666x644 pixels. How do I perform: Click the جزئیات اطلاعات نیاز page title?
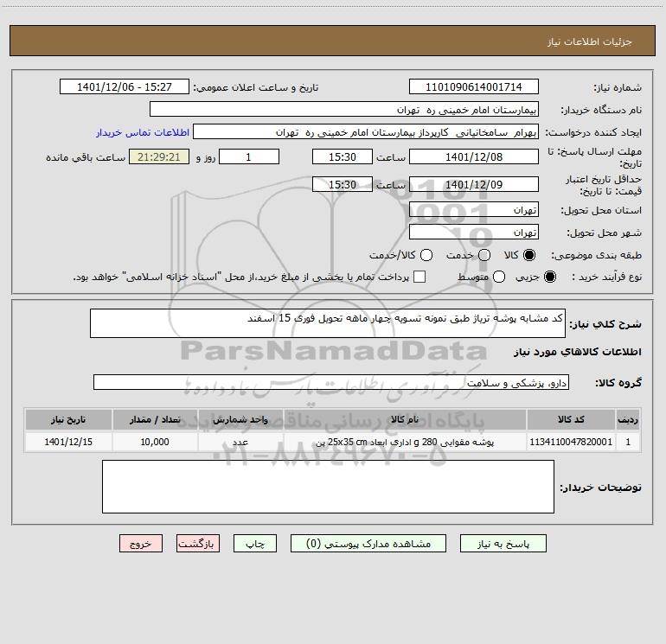coord(589,41)
